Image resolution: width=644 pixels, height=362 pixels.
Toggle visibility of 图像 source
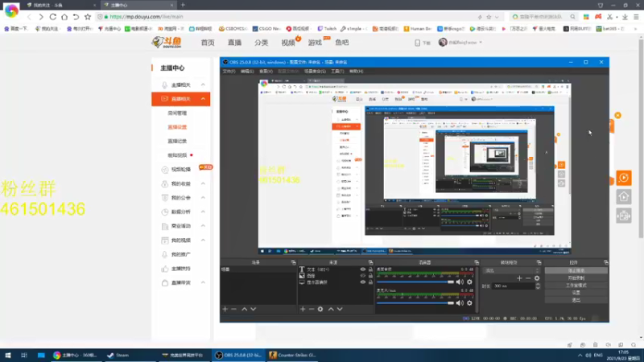tap(363, 276)
